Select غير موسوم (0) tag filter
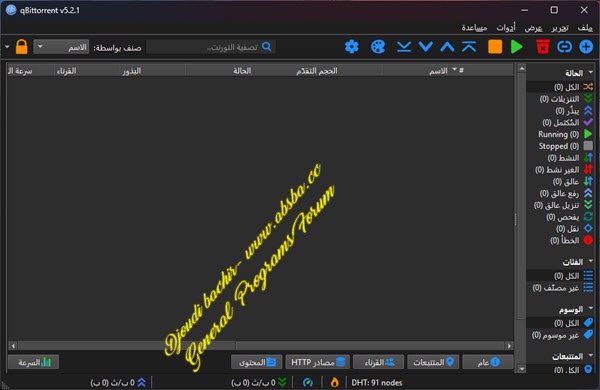The height and width of the screenshot is (390, 600). pyautogui.click(x=562, y=335)
